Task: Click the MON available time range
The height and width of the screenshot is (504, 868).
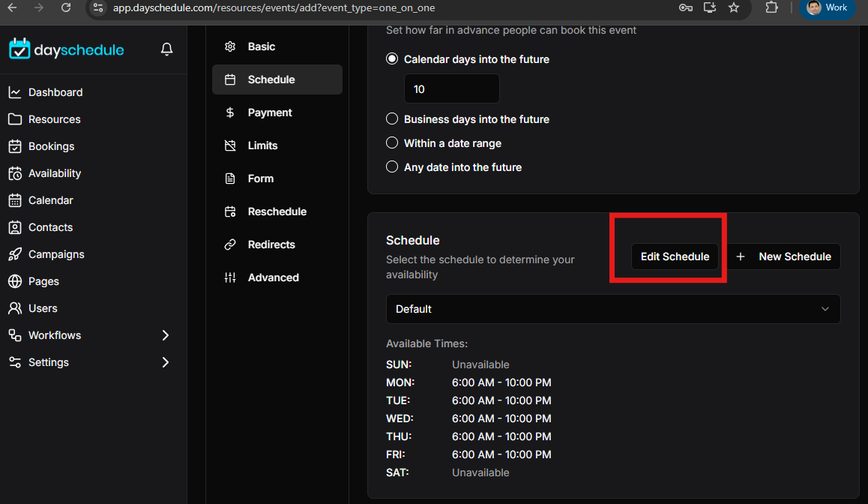Action: click(x=501, y=382)
